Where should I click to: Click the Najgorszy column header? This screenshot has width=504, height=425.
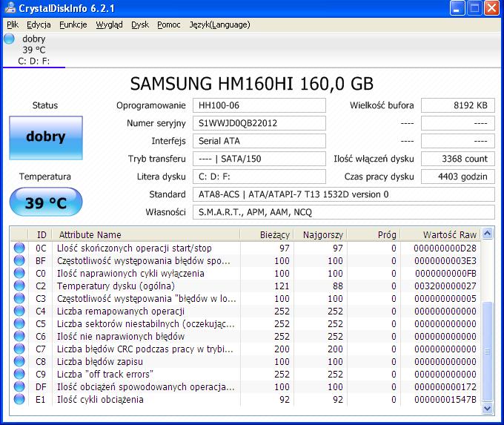click(320, 235)
